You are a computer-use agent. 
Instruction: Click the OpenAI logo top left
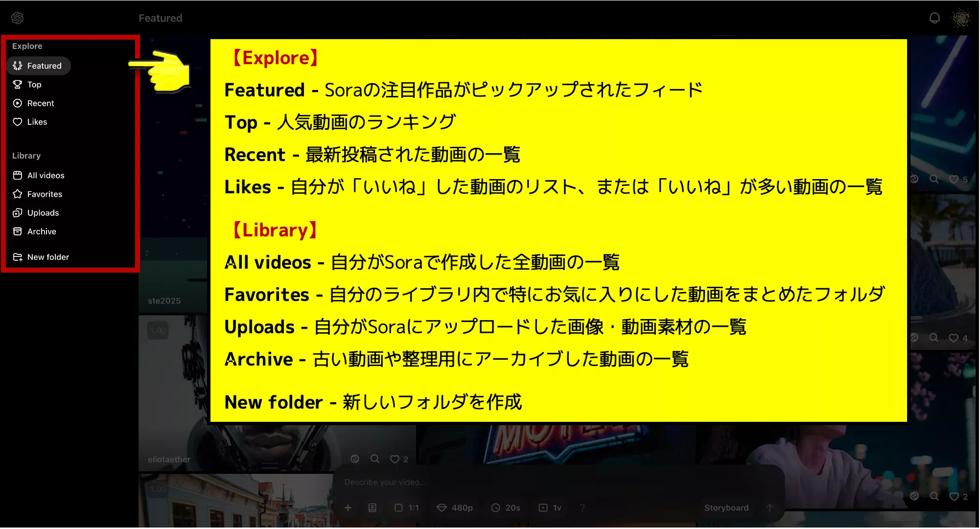[18, 18]
